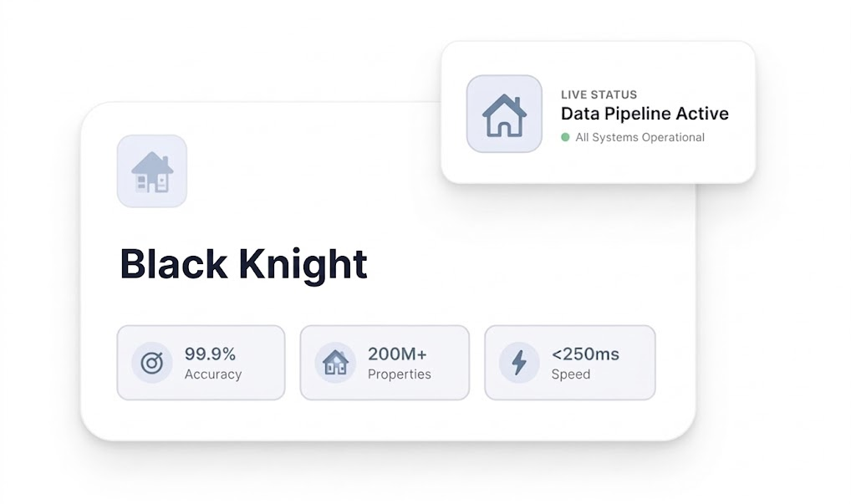This screenshot has height=504, width=851.
Task: Click the small house icon beside Properties
Action: click(x=335, y=363)
